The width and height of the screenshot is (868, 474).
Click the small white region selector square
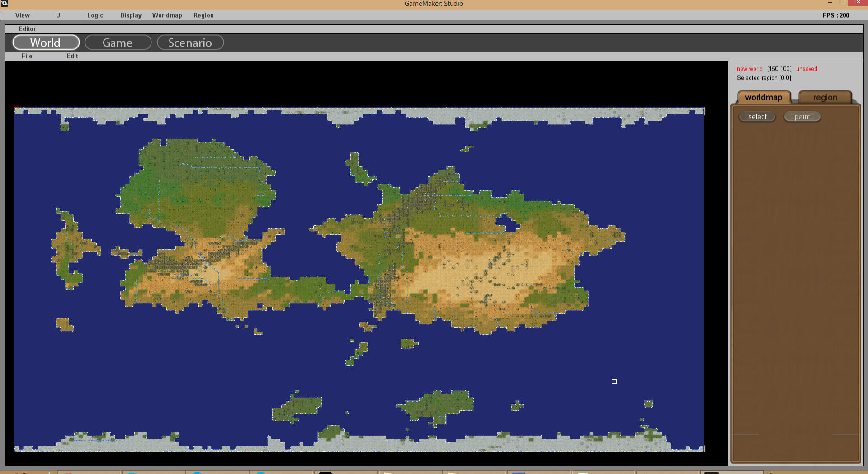(614, 382)
